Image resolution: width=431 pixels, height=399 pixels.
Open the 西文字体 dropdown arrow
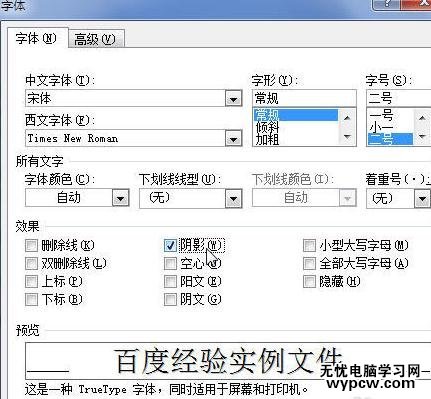pos(233,138)
